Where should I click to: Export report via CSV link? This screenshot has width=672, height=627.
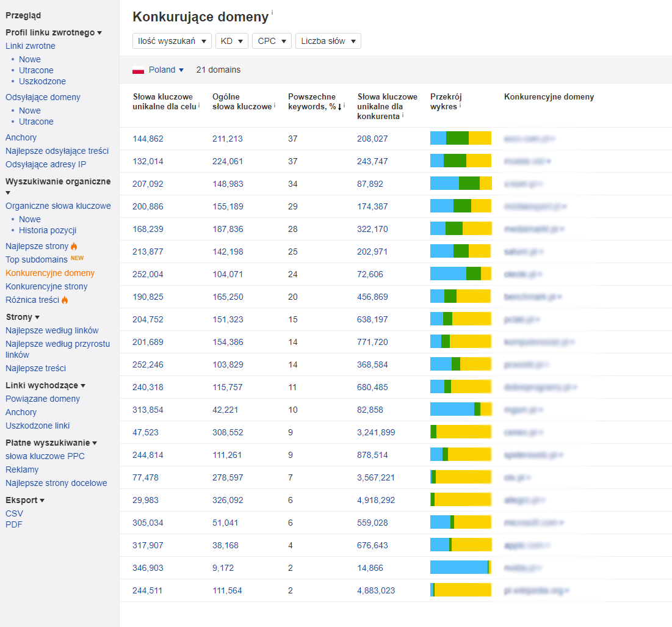coord(14,513)
